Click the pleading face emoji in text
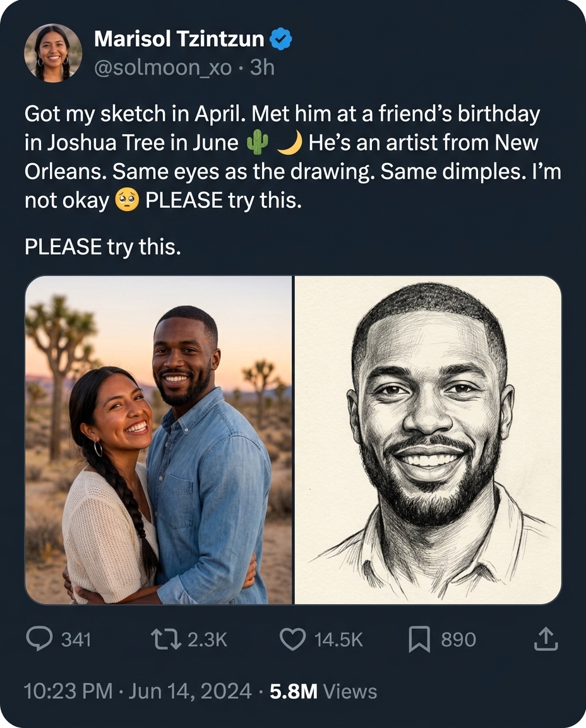The height and width of the screenshot is (728, 586). pyautogui.click(x=127, y=200)
